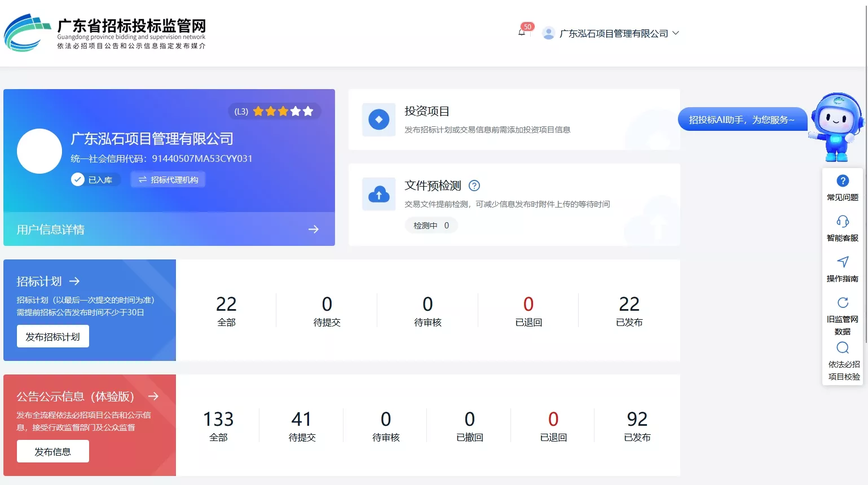868x485 pixels.
Task: View 公告公示 已退回 count
Action: click(553, 425)
